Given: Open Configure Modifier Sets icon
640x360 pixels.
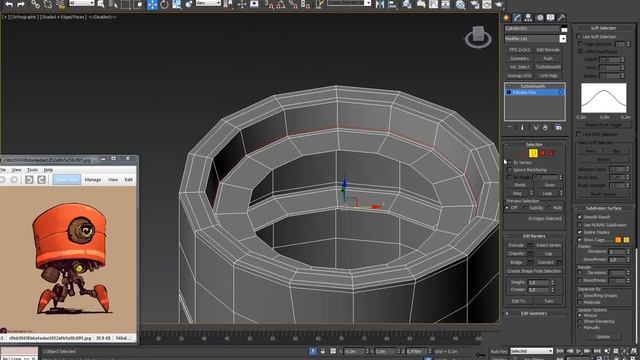Looking at the screenshot, I should 558,128.
